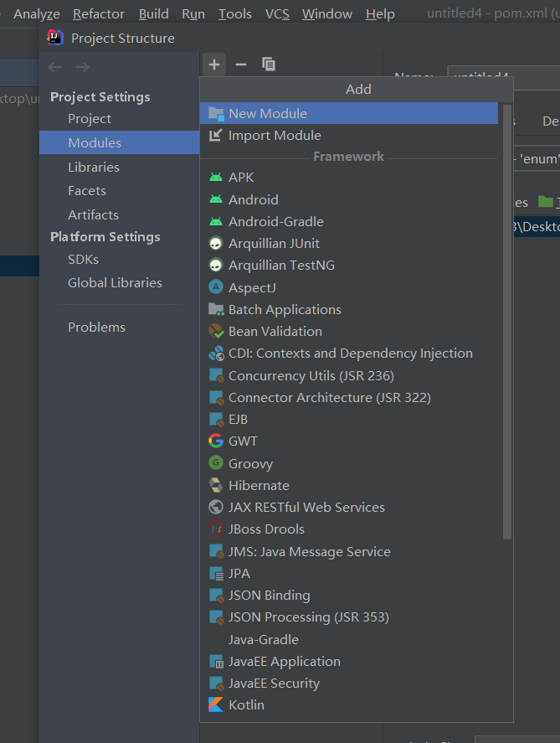The width and height of the screenshot is (560, 743).
Task: Open the VCS menu
Action: 277,14
